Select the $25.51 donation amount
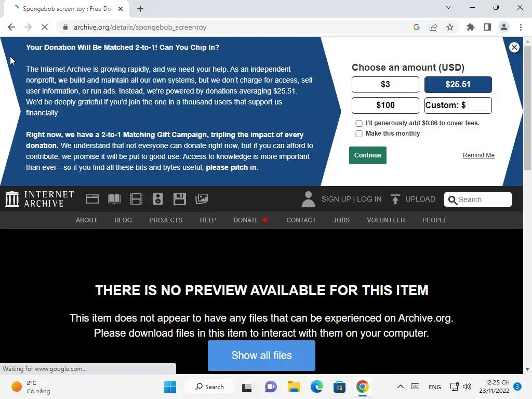Image resolution: width=532 pixels, height=399 pixels. 458,85
